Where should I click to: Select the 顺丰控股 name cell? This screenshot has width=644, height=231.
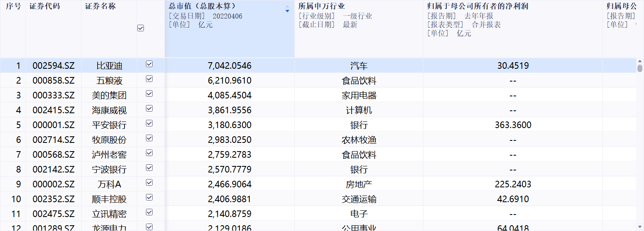[109, 199]
